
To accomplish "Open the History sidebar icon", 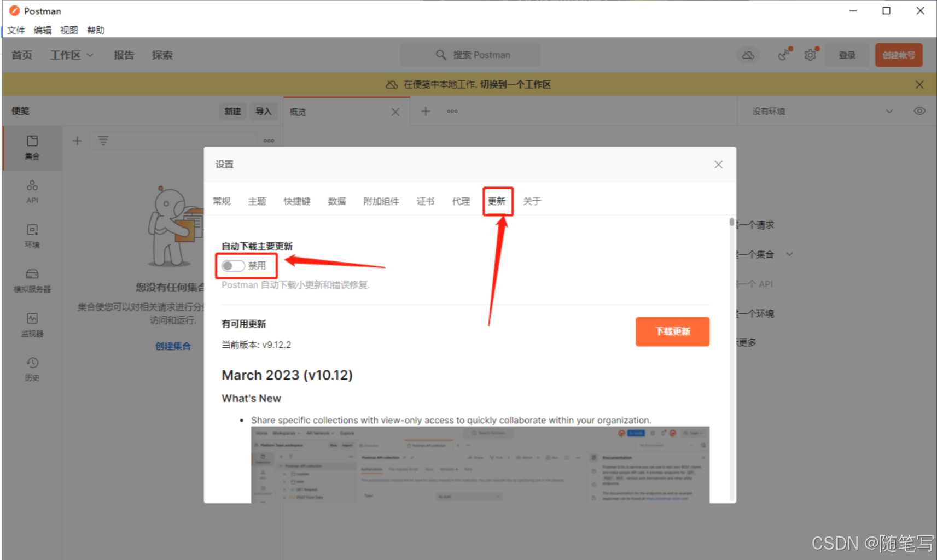I will (x=32, y=369).
